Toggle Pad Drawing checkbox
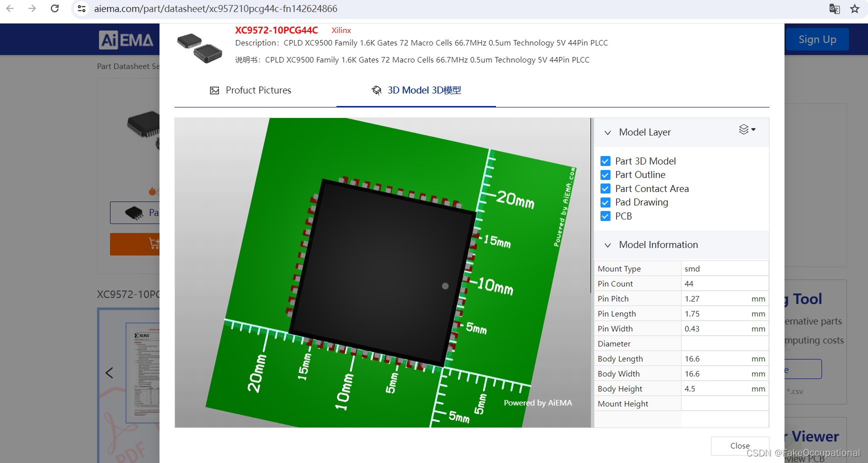The width and height of the screenshot is (868, 463). (605, 202)
